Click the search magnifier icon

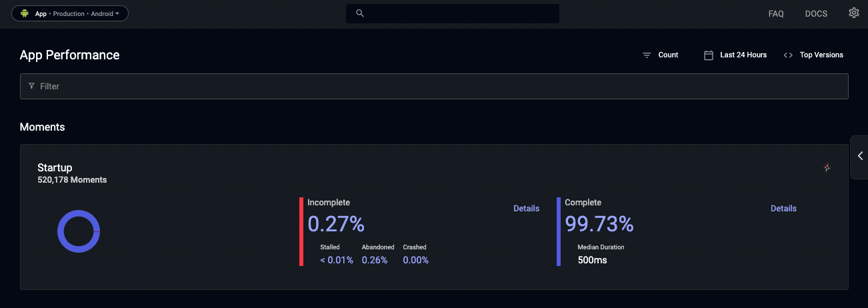[360, 13]
